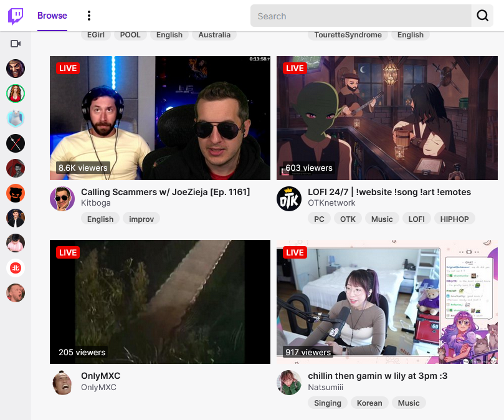Select the Singing tag under Natsumiii's stream
The height and width of the screenshot is (420, 504).
[x=327, y=403]
